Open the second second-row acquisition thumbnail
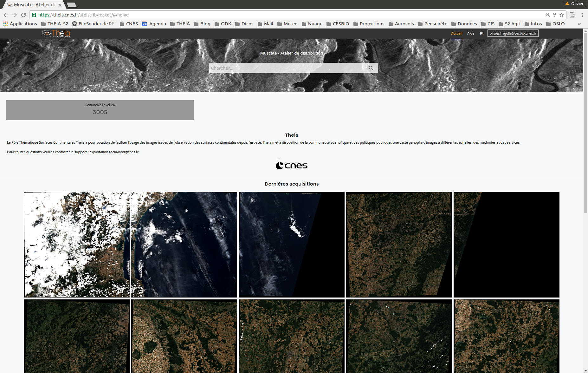Screen dimensions: 588x373 184,336
